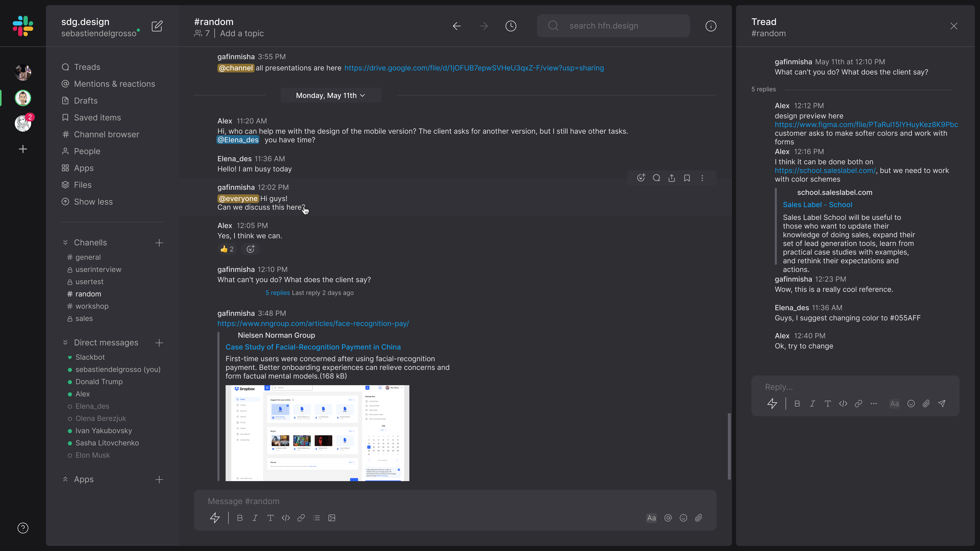Bookmark the hovered gafinmisha message
980x551 pixels.
click(687, 178)
